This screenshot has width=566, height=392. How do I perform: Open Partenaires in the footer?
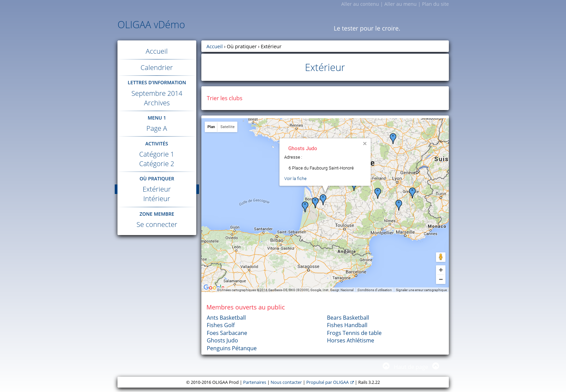pyautogui.click(x=255, y=382)
